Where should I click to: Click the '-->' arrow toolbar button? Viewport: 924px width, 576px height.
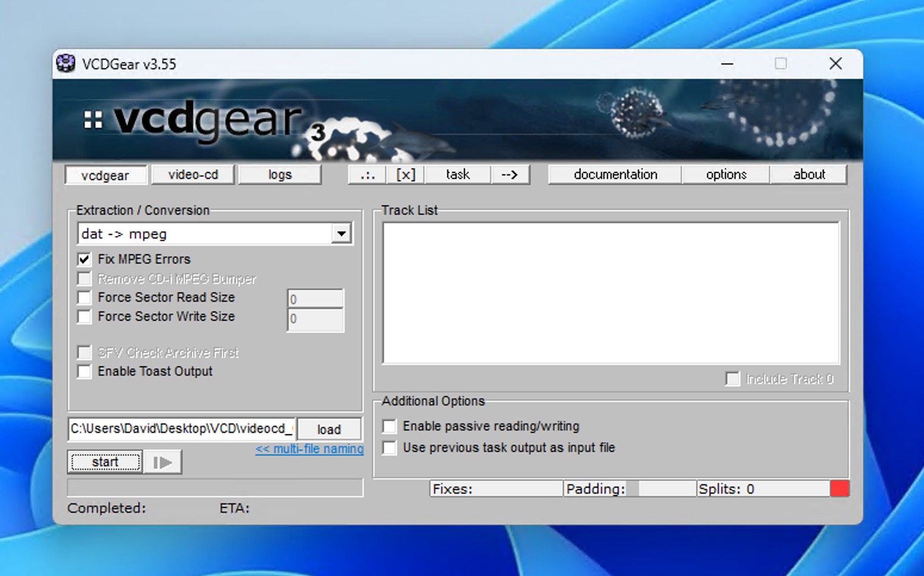510,175
